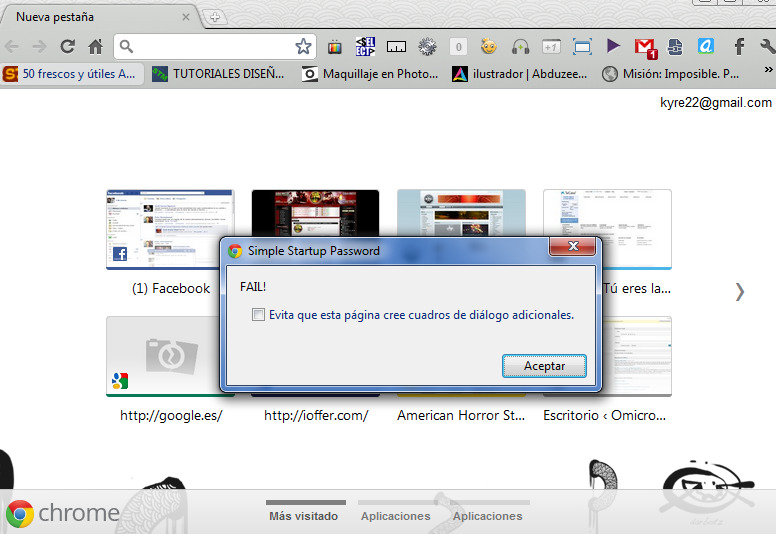This screenshot has width=776, height=534.
Task: Click the kyre22@gmail.com account link
Action: (x=716, y=102)
